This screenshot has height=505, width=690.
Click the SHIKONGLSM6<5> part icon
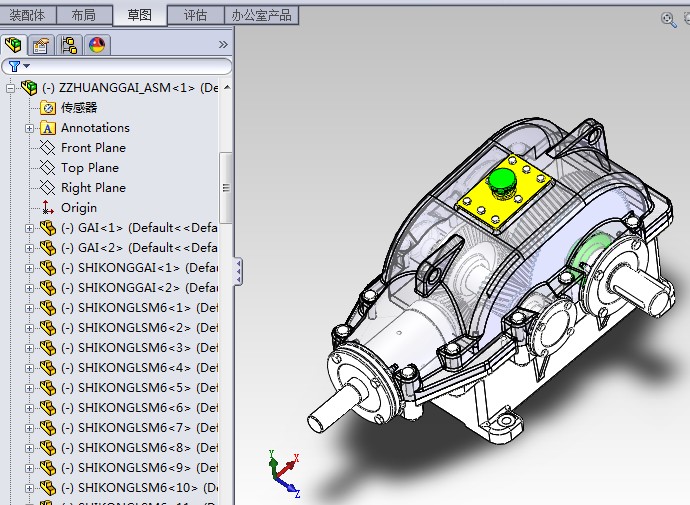(48, 388)
